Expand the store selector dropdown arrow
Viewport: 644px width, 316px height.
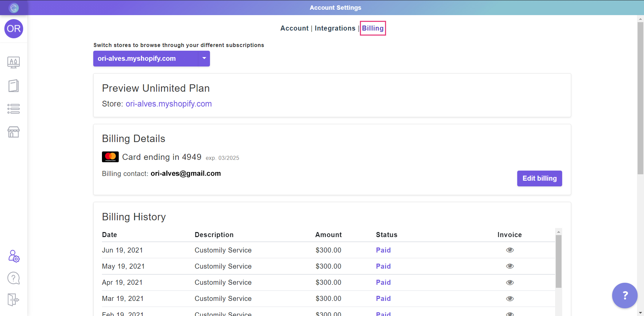tap(204, 58)
